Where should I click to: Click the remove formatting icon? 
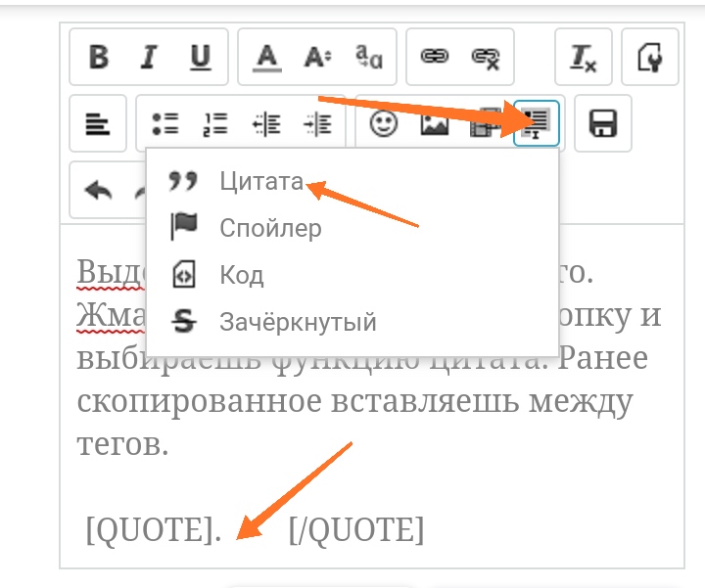[584, 58]
